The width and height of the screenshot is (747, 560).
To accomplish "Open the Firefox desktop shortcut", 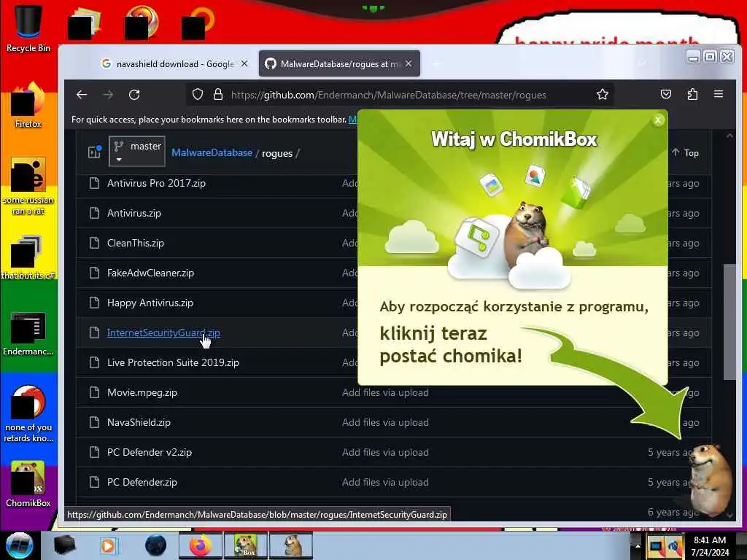I will click(28, 105).
